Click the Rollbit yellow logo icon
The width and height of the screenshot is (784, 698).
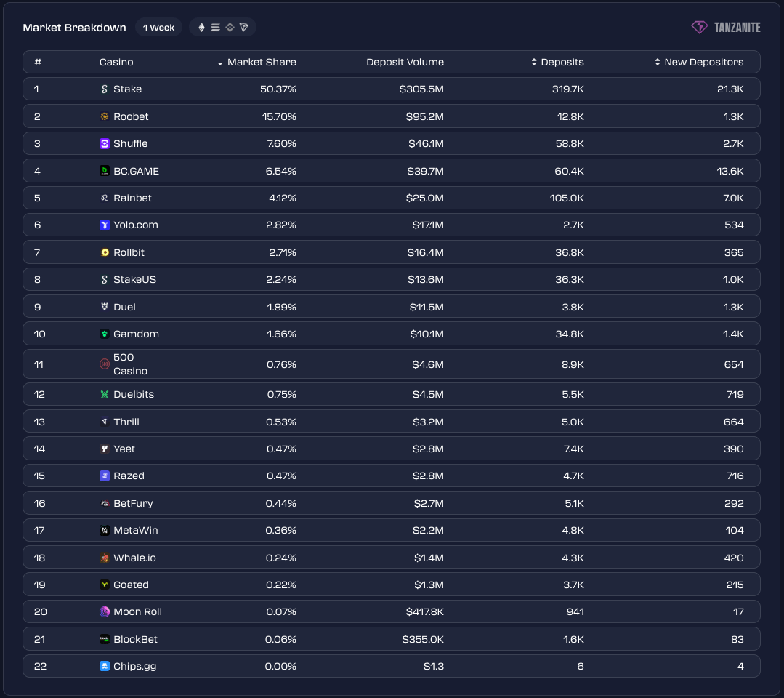(105, 253)
